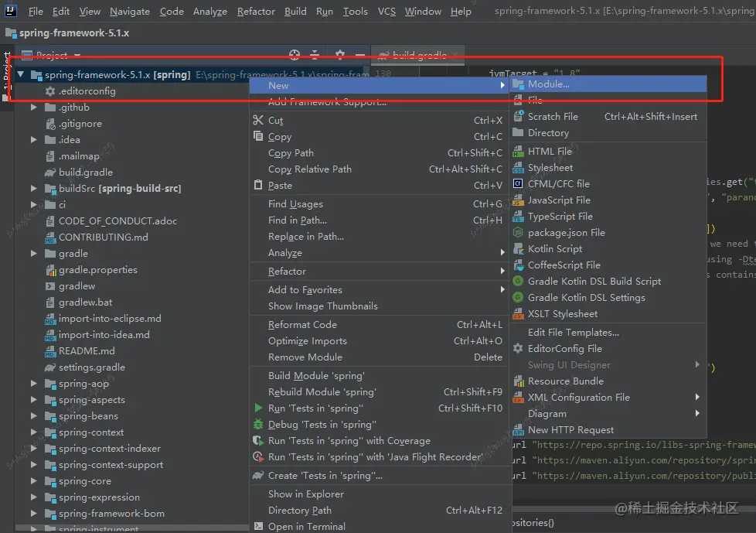
Task: Click the Debug bug icon
Action: [x=258, y=425]
